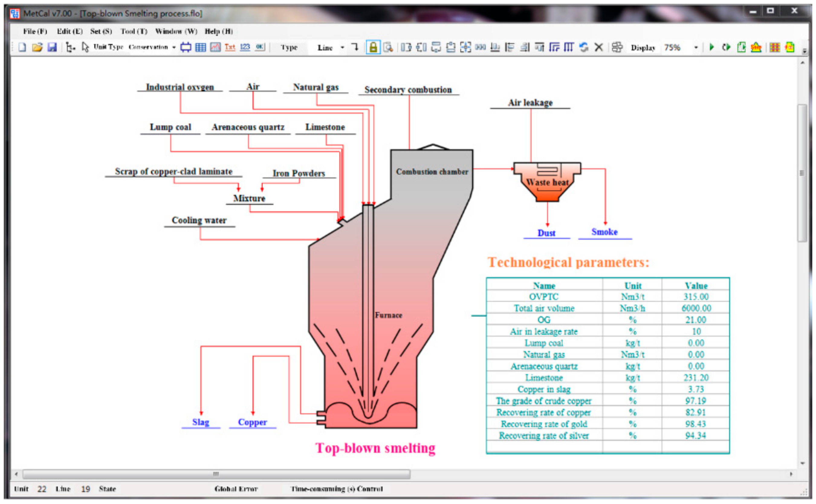This screenshot has height=504, width=816.
Task: Open the Window (W) menu
Action: 176,31
